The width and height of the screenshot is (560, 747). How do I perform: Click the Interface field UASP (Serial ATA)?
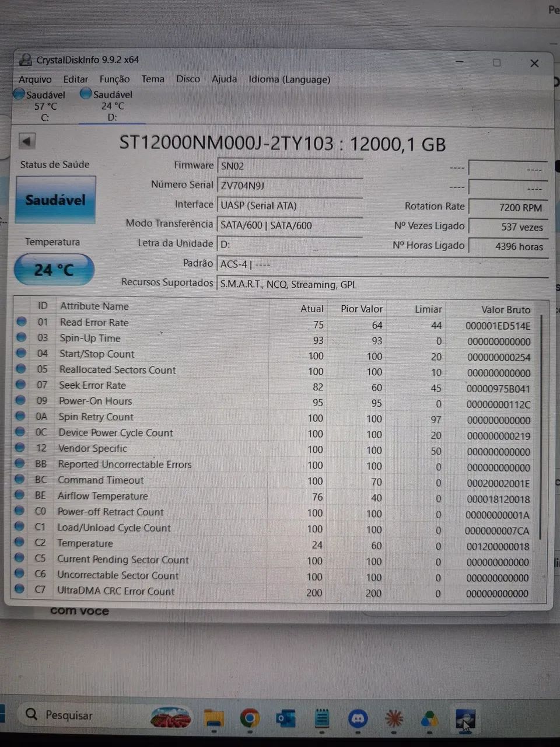[x=290, y=205]
